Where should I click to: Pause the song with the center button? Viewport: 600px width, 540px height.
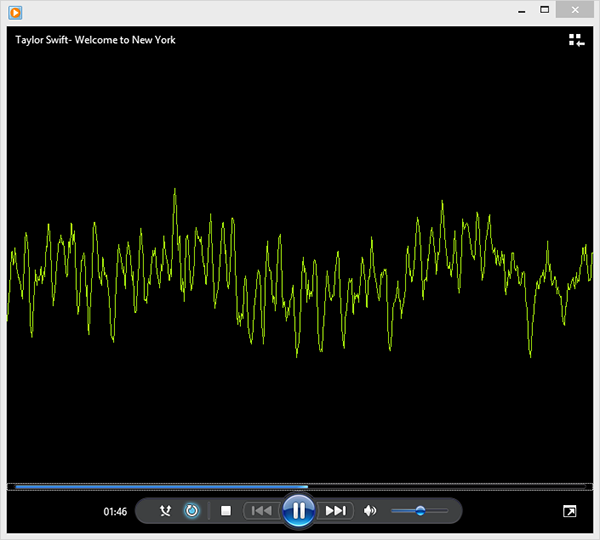[298, 511]
